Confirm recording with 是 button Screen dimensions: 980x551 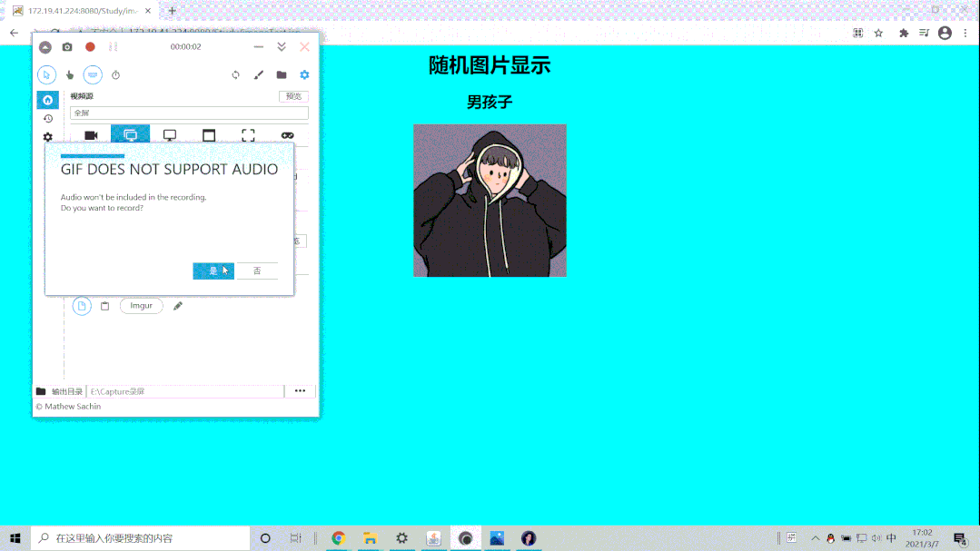[x=213, y=271]
